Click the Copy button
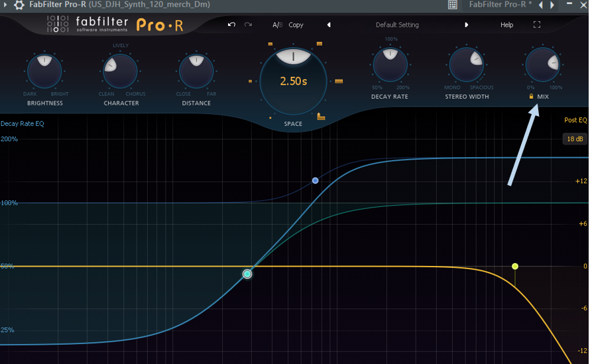The height and width of the screenshot is (364, 590). (296, 25)
